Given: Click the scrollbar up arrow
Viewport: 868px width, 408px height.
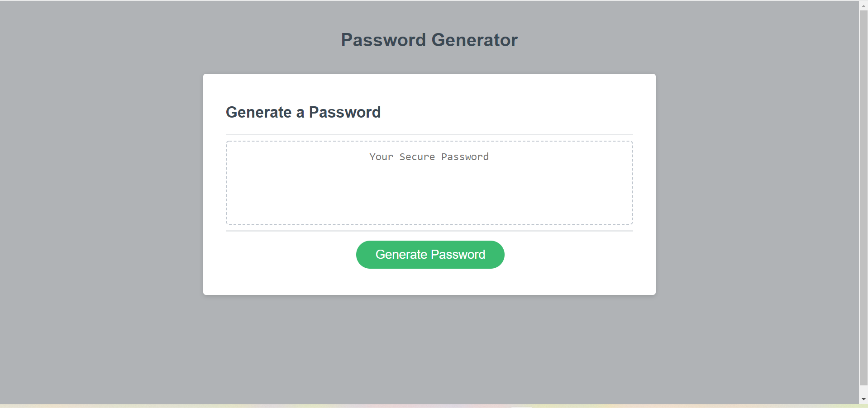Looking at the screenshot, I should (x=863, y=5).
